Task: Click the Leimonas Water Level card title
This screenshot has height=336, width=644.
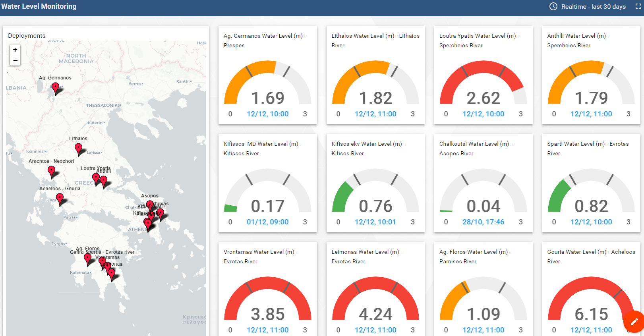Action: pyautogui.click(x=367, y=257)
